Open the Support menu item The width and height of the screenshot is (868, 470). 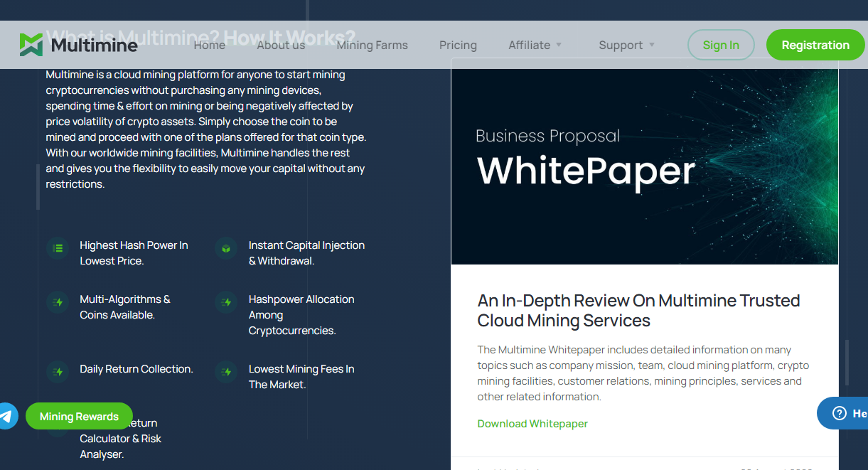[621, 45]
